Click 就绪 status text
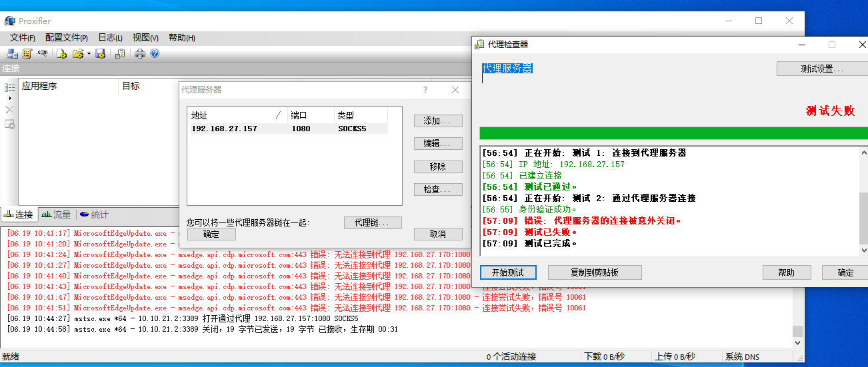 coord(11,357)
